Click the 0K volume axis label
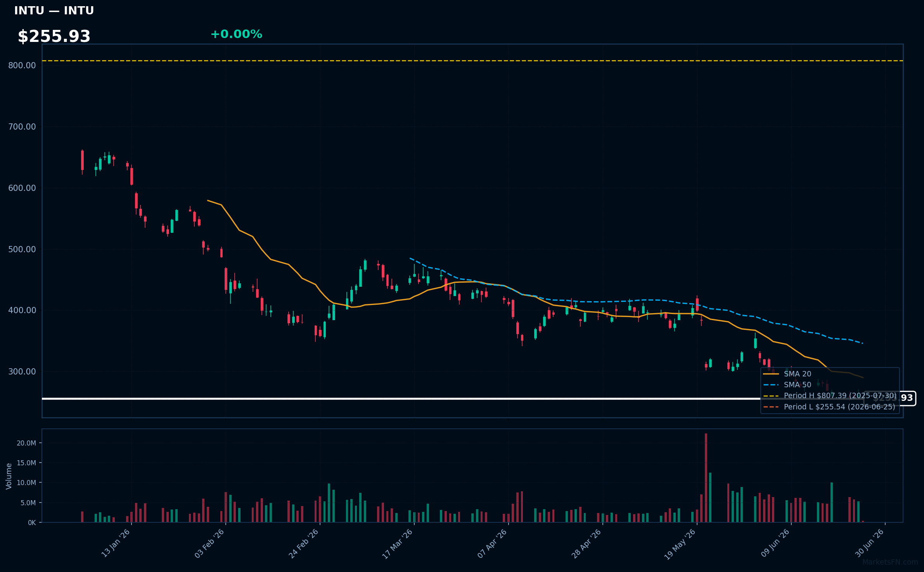The width and height of the screenshot is (924, 572). 32,523
